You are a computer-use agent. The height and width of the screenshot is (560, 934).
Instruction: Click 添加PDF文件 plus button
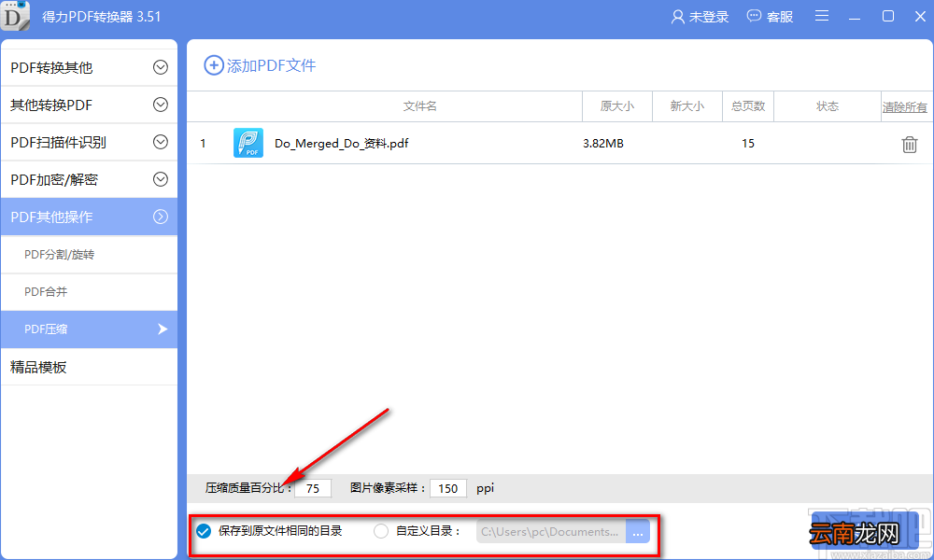pyautogui.click(x=260, y=65)
